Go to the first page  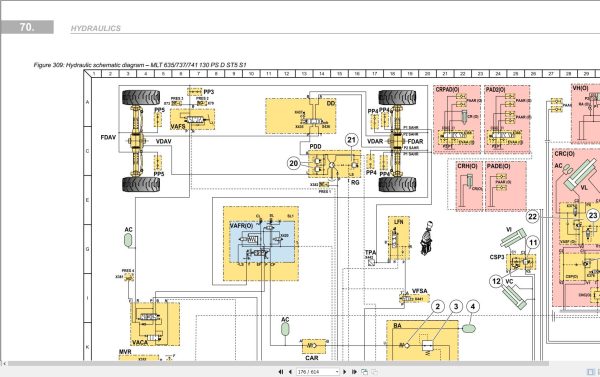point(280,372)
